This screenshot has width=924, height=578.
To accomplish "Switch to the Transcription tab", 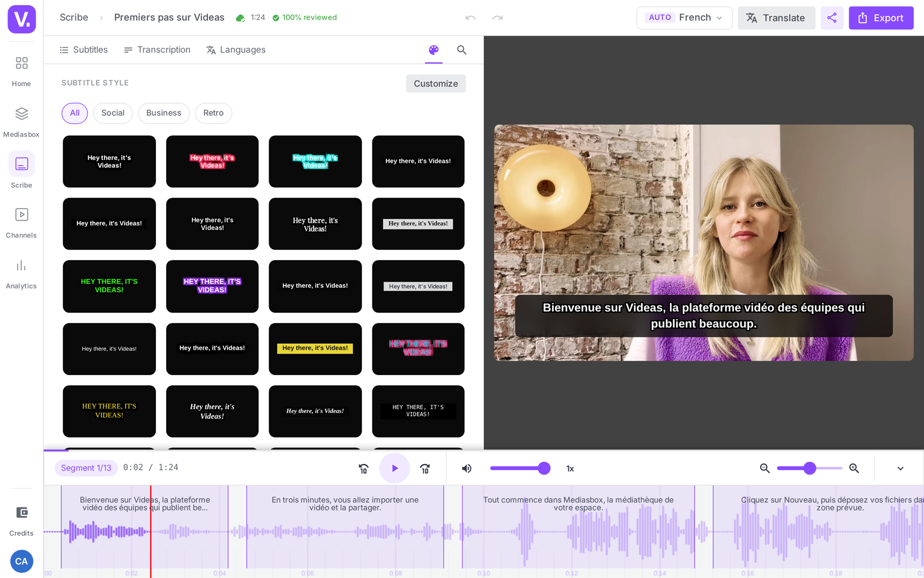I will coord(157,50).
